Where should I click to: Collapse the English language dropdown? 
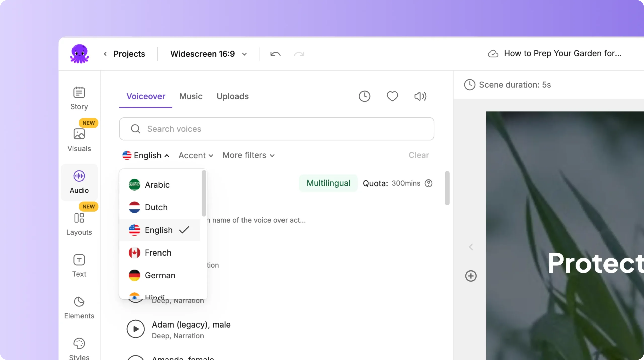tap(146, 155)
